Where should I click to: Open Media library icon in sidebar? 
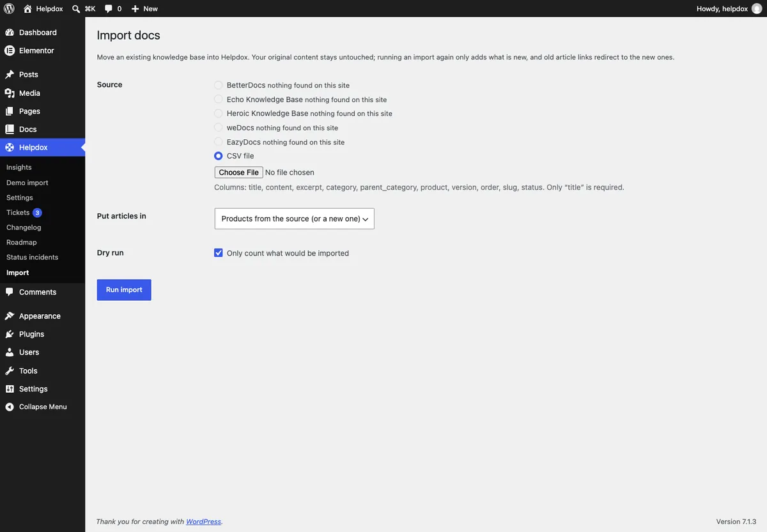(x=10, y=93)
